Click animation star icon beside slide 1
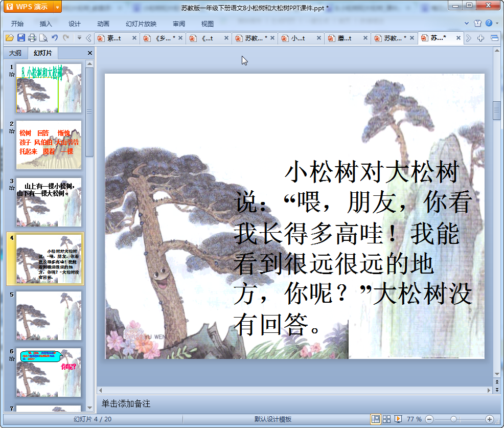This screenshot has height=428, width=504. pyautogui.click(x=12, y=74)
